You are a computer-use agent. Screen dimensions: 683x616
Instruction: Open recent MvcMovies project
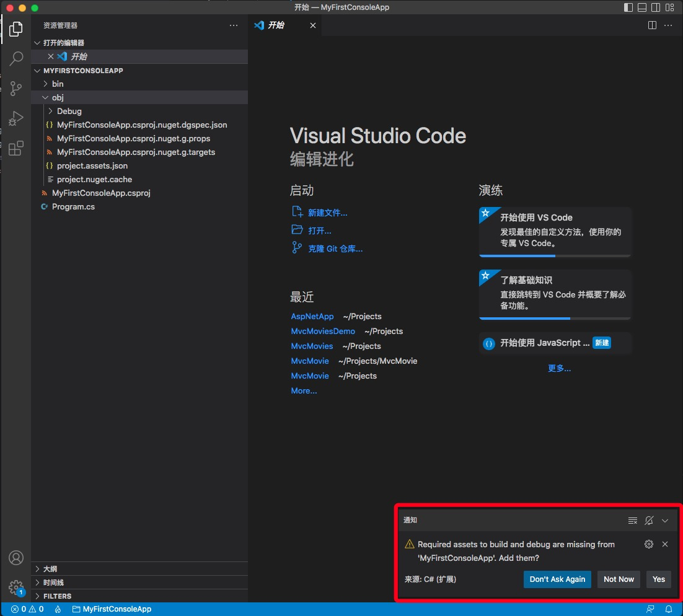(x=312, y=346)
